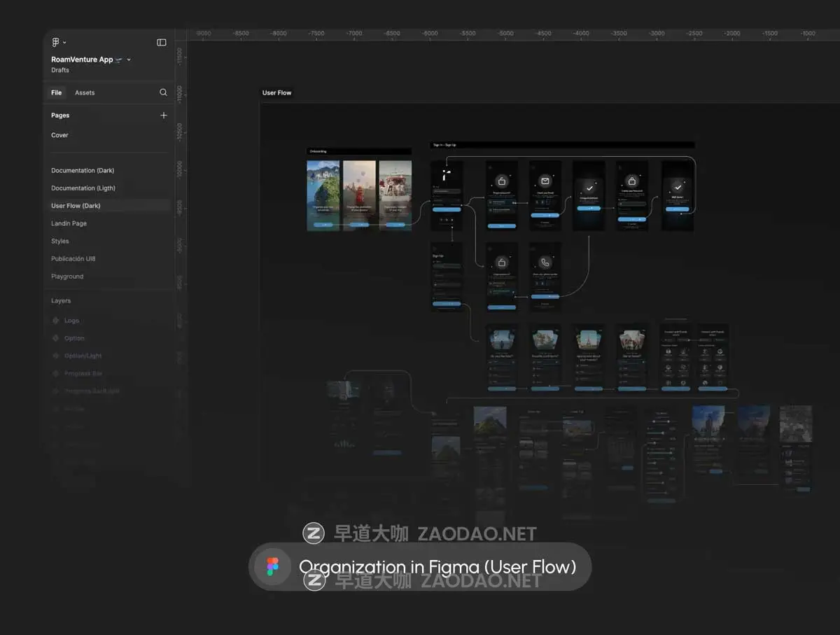Open the Figma main menu logo
The width and height of the screenshot is (840, 635).
[x=56, y=43]
